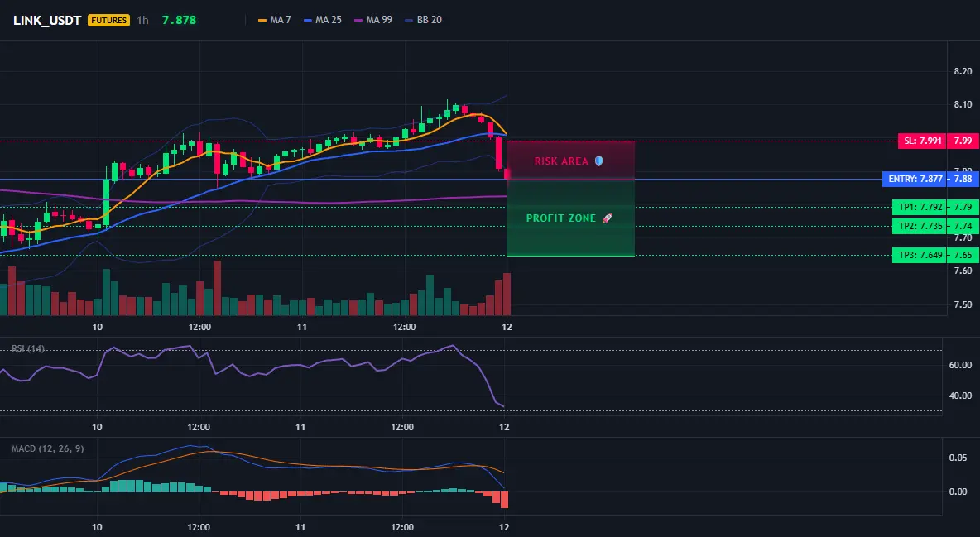Click the TP3: 7.649 target label
Image resolution: width=980 pixels, height=537 pixels.
[919, 255]
